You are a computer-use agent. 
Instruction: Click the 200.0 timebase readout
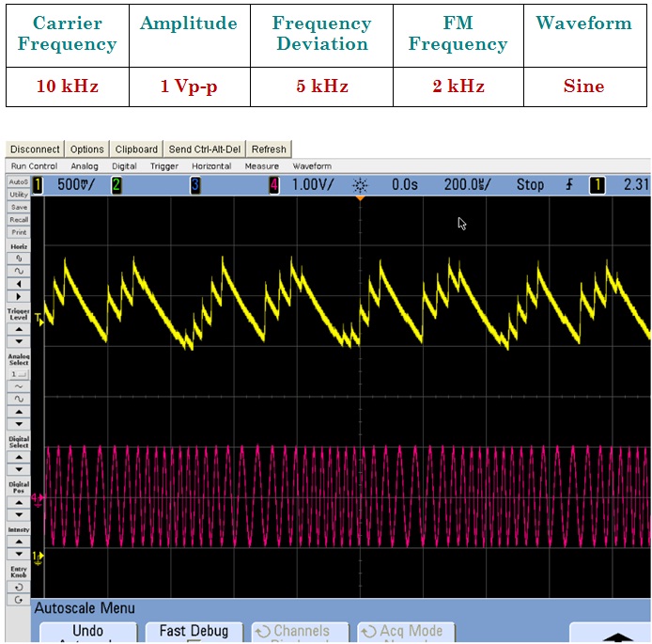pos(467,184)
